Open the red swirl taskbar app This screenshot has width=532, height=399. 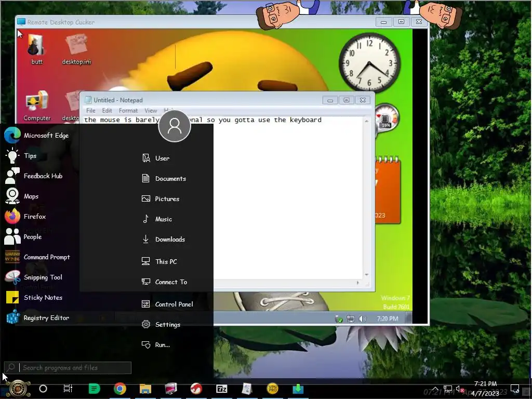[196, 389]
